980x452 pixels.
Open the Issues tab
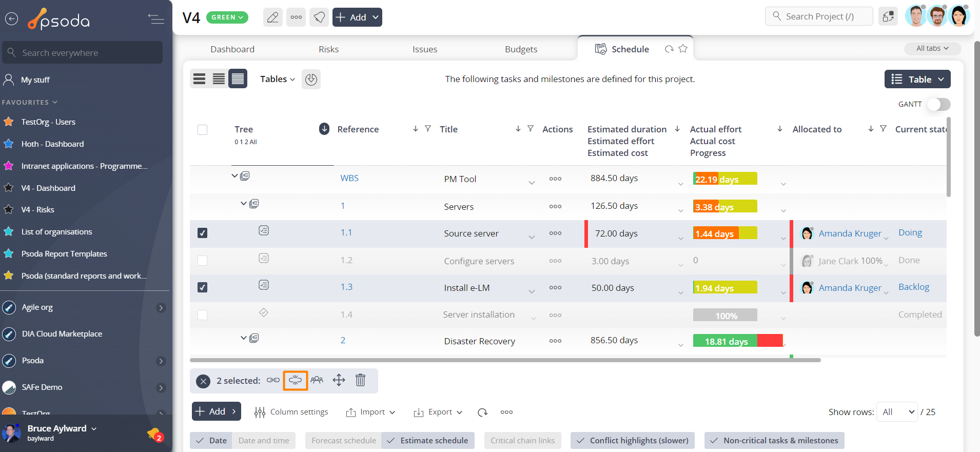point(425,49)
